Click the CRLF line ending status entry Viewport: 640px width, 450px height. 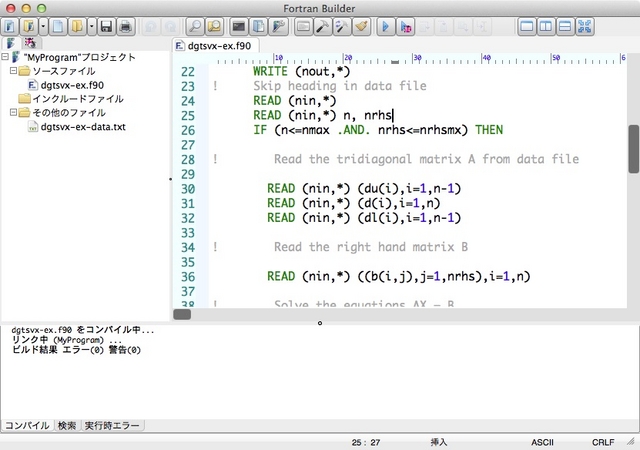point(603,442)
